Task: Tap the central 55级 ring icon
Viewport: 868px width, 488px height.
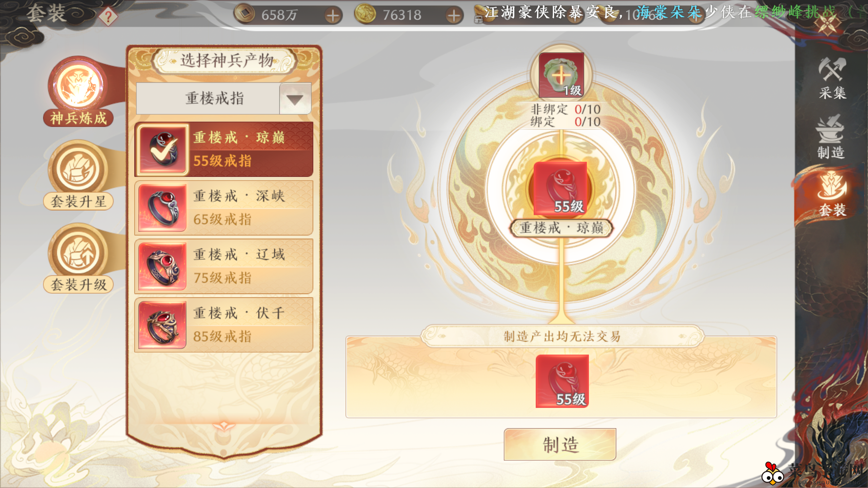Action: 560,189
